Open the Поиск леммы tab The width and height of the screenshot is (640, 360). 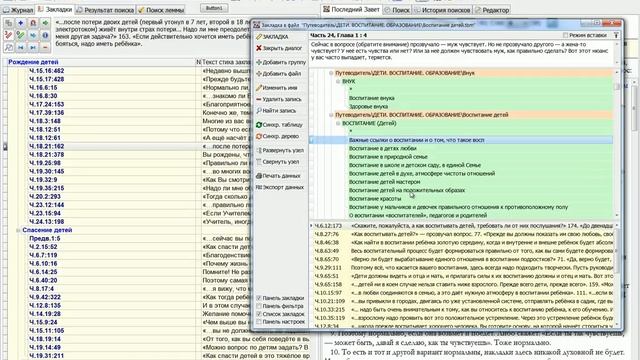click(161, 10)
